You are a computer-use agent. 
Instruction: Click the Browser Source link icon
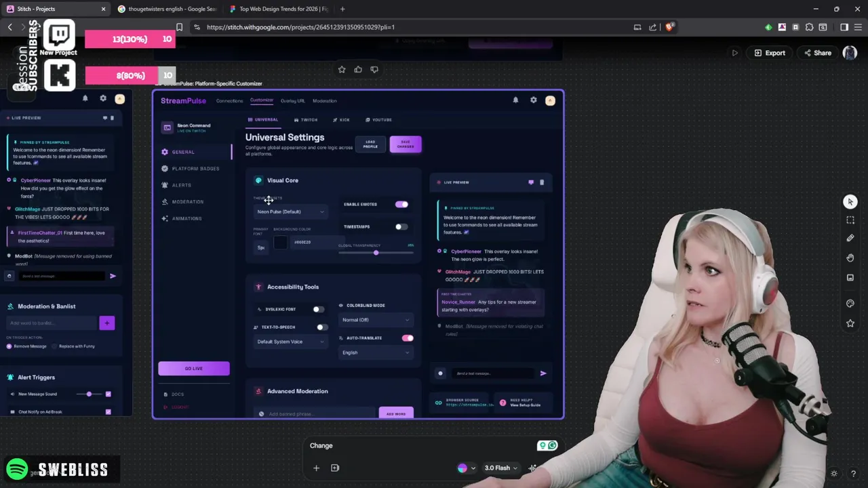click(x=438, y=403)
